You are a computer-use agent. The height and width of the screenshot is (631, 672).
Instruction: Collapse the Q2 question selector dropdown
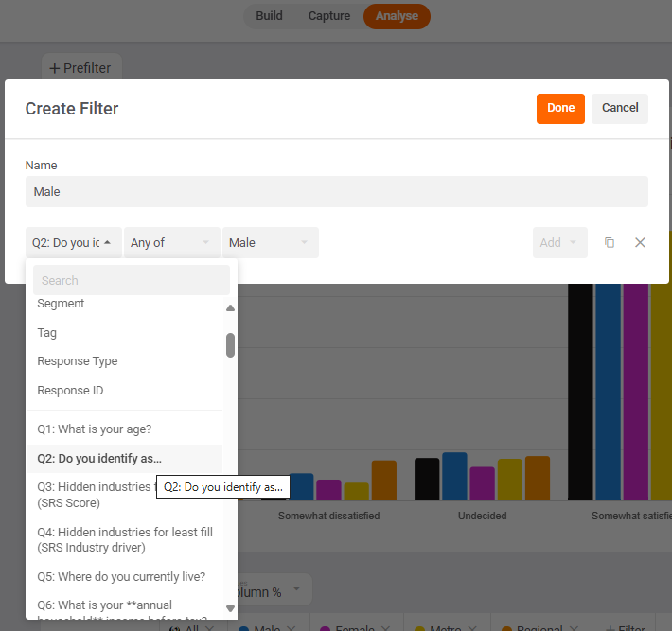coord(73,242)
